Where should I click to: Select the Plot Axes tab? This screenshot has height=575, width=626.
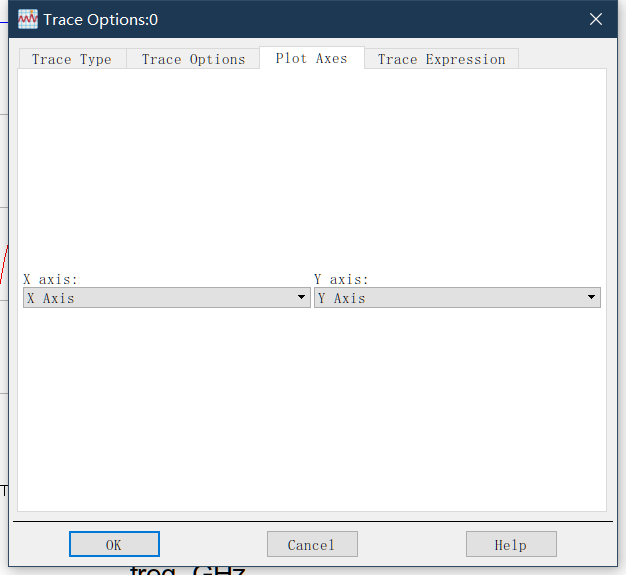(x=312, y=58)
